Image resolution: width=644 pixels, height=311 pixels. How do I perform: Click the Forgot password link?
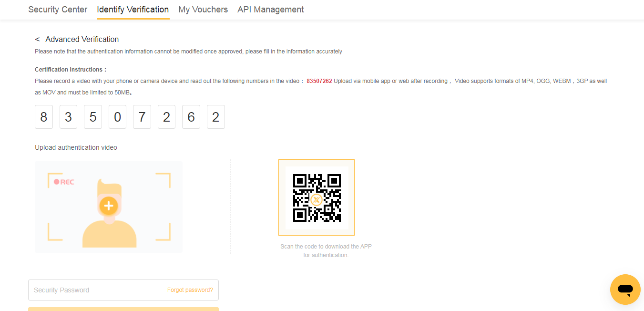[x=189, y=290]
